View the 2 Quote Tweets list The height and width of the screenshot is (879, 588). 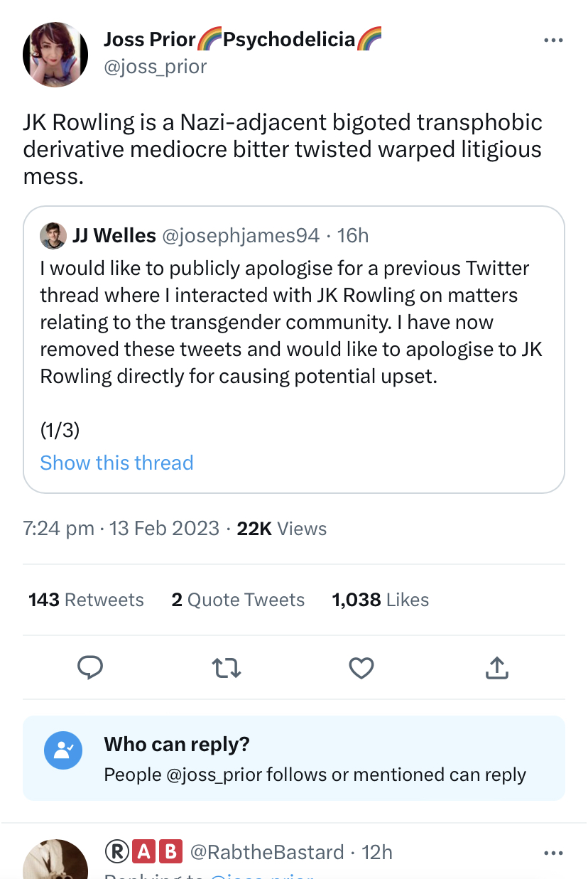coord(238,600)
